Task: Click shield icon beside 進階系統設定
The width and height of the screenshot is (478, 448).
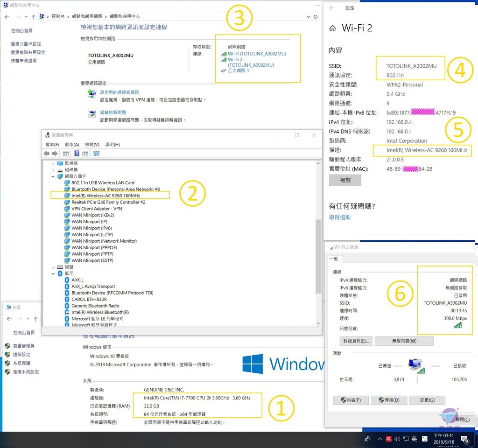Action: [x=7, y=372]
